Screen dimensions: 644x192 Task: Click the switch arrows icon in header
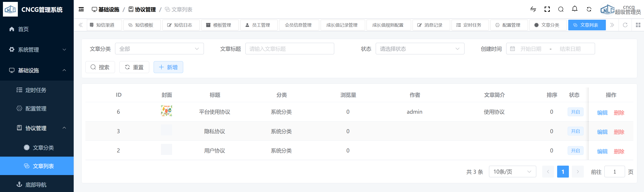[533, 9]
